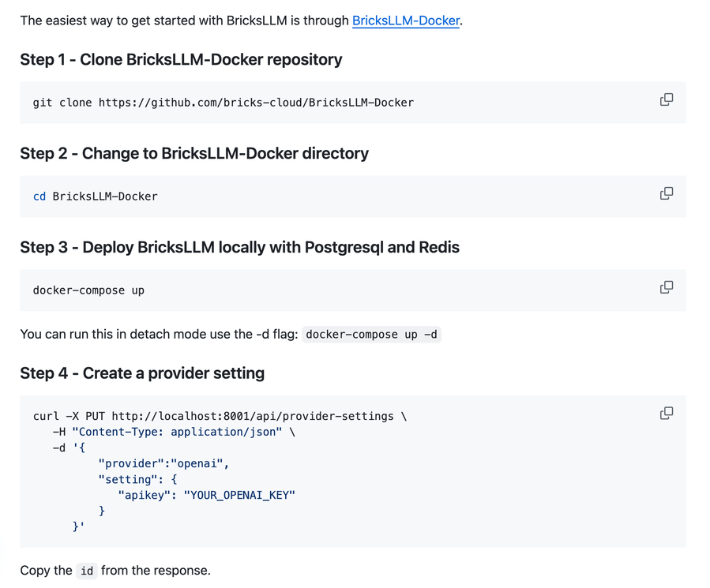Click the Step 3 deploy locally heading
The height and width of the screenshot is (588, 710).
pos(239,247)
